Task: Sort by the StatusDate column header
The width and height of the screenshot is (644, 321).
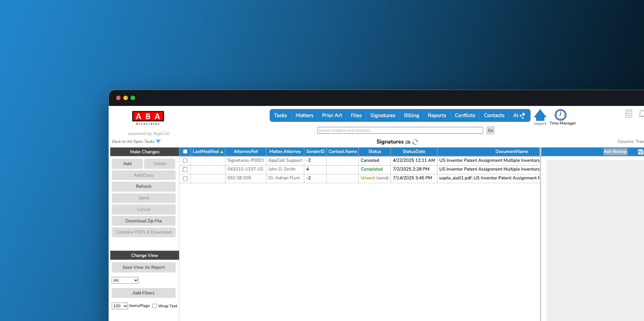Action: click(x=414, y=152)
